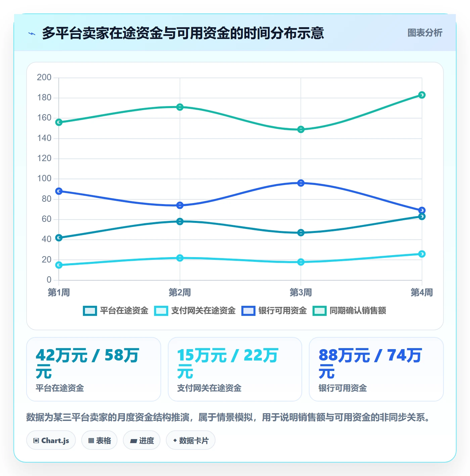This screenshot has width=470, height=476.
Task: Click the lightning bolt icon beside the title
Action: click(x=32, y=34)
